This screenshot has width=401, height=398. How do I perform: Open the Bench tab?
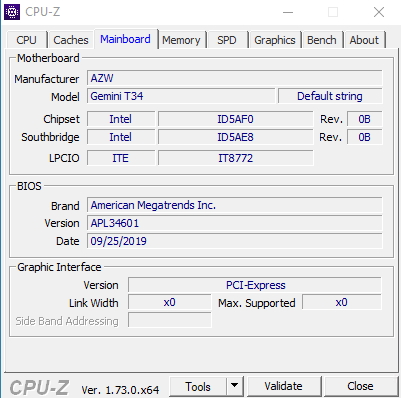click(322, 40)
